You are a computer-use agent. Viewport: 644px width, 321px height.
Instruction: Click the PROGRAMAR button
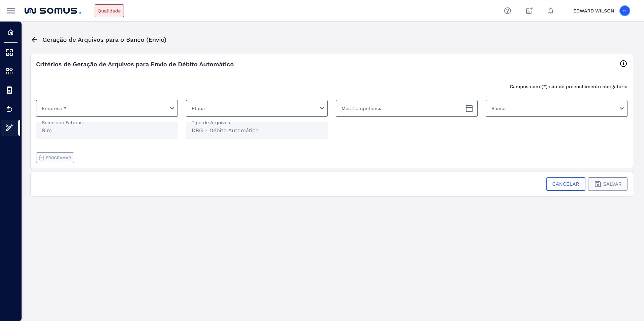click(55, 157)
